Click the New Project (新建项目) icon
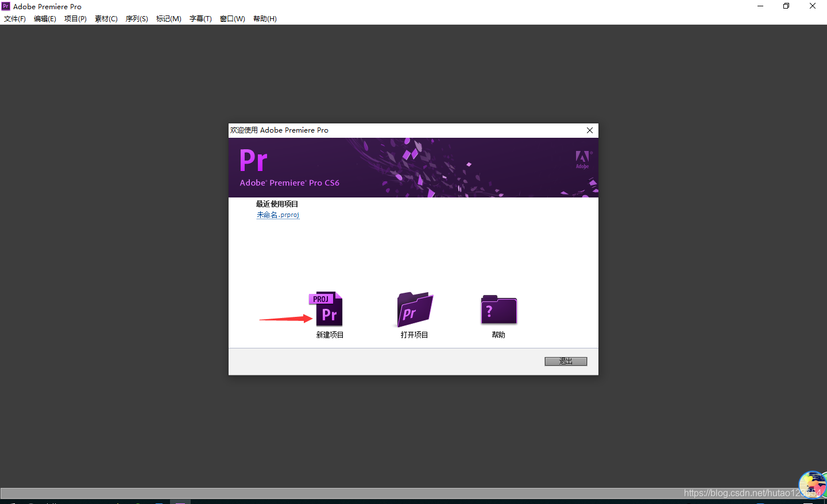The width and height of the screenshot is (827, 504). pos(326,309)
